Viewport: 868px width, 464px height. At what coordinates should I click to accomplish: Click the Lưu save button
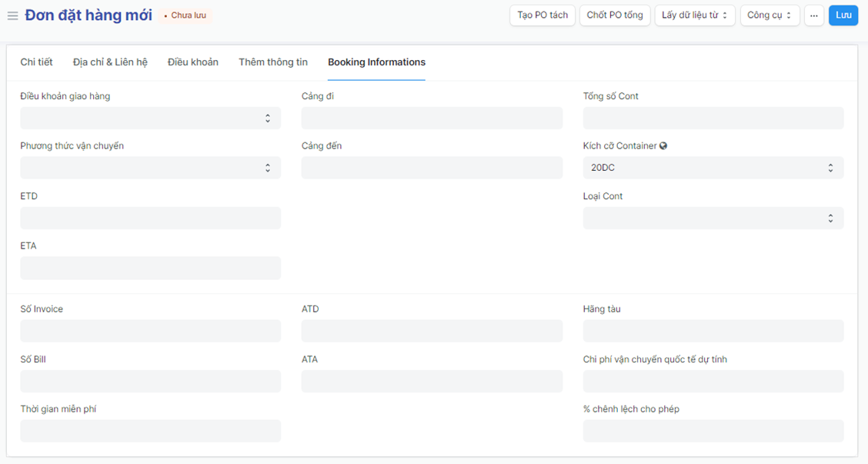pos(843,15)
